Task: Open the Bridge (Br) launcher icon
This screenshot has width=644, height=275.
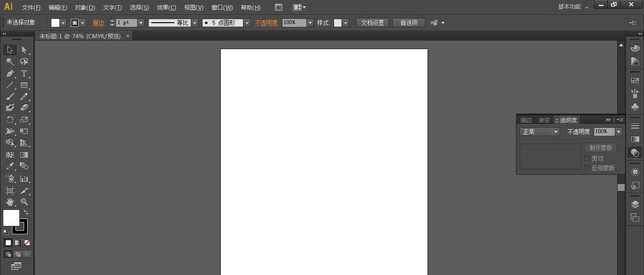Action: pyautogui.click(x=278, y=7)
